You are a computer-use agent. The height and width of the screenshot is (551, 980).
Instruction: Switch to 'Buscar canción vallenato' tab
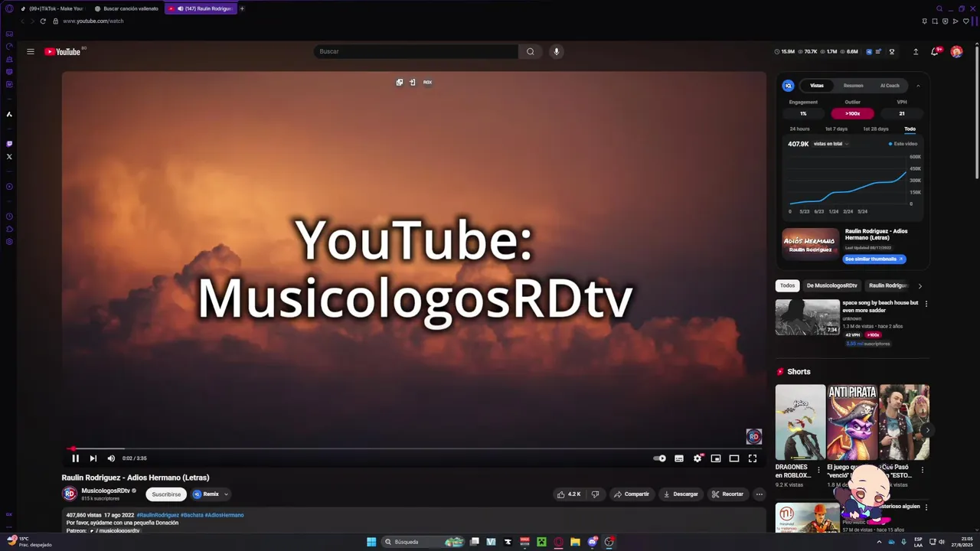coord(127,8)
